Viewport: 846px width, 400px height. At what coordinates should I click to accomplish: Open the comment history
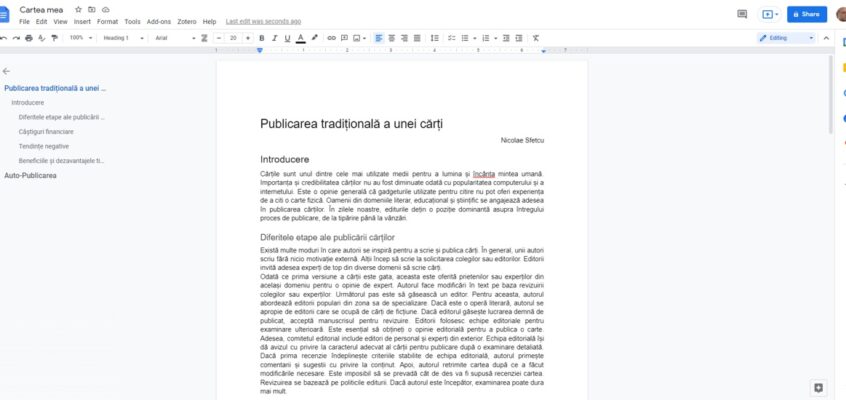742,14
